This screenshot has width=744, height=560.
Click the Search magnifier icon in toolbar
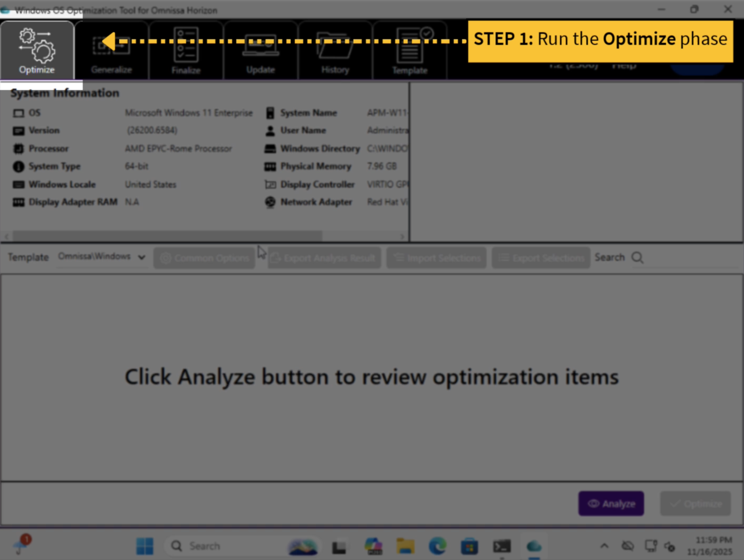tap(637, 258)
